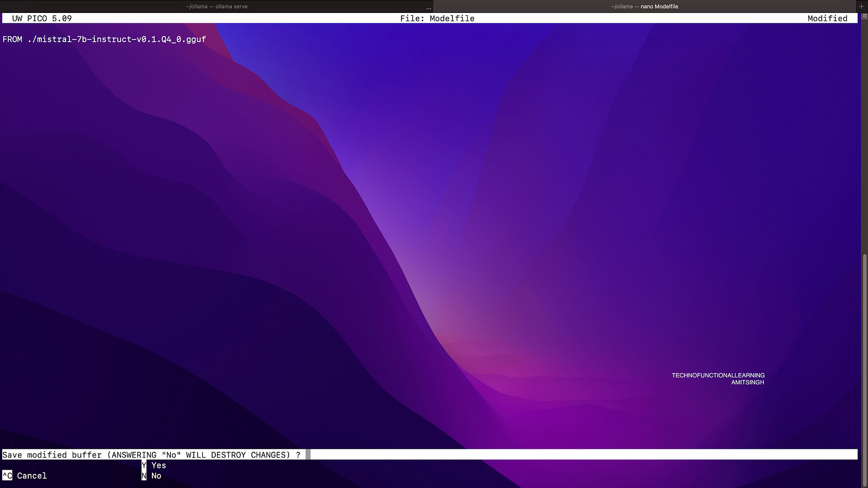Viewport: 868px width, 488px height.
Task: Click the TECHNOFUNCTIONALLEARNING watermark text
Action: pyautogui.click(x=718, y=375)
